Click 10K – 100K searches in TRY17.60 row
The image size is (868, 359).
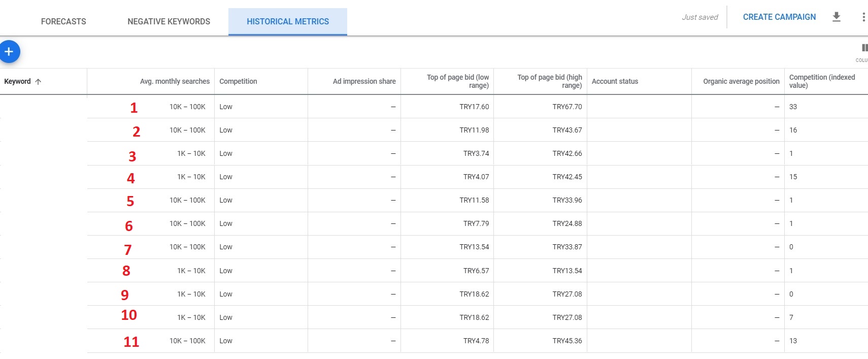click(187, 107)
